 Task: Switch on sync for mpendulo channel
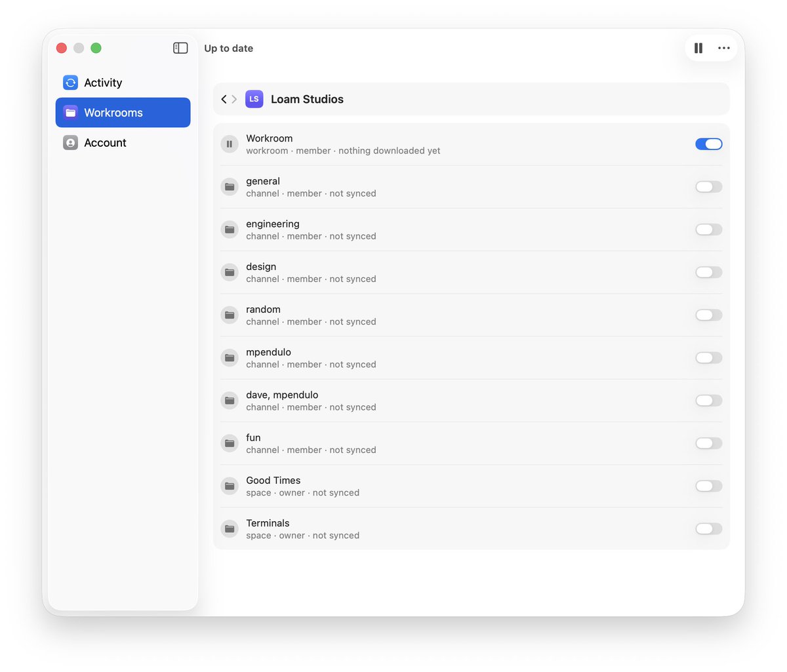pos(709,358)
